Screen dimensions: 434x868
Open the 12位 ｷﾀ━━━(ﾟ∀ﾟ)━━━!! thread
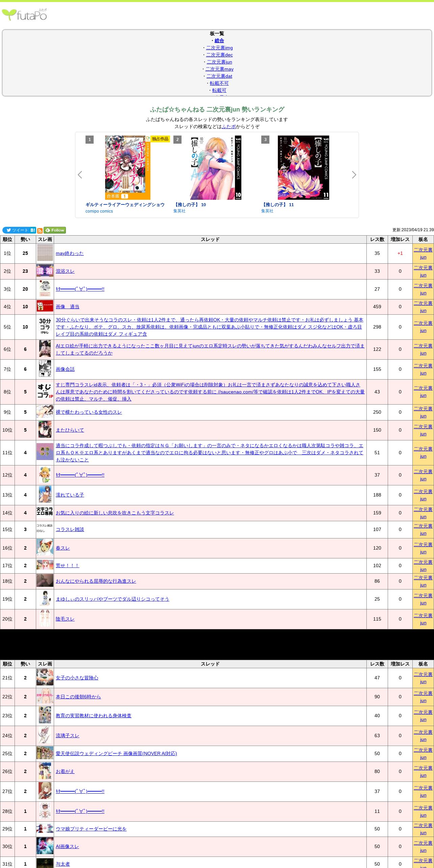80,475
